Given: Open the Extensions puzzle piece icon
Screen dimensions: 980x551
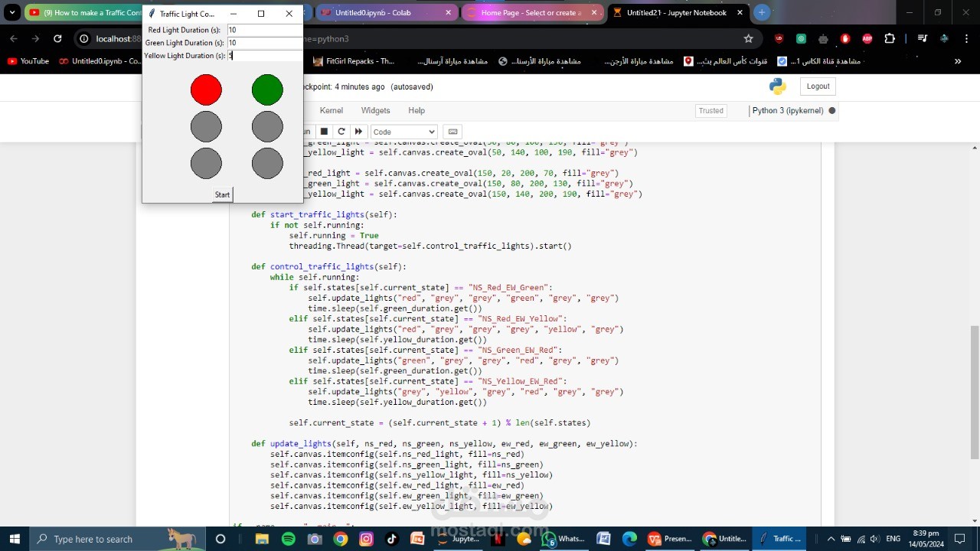Looking at the screenshot, I should tap(889, 38).
